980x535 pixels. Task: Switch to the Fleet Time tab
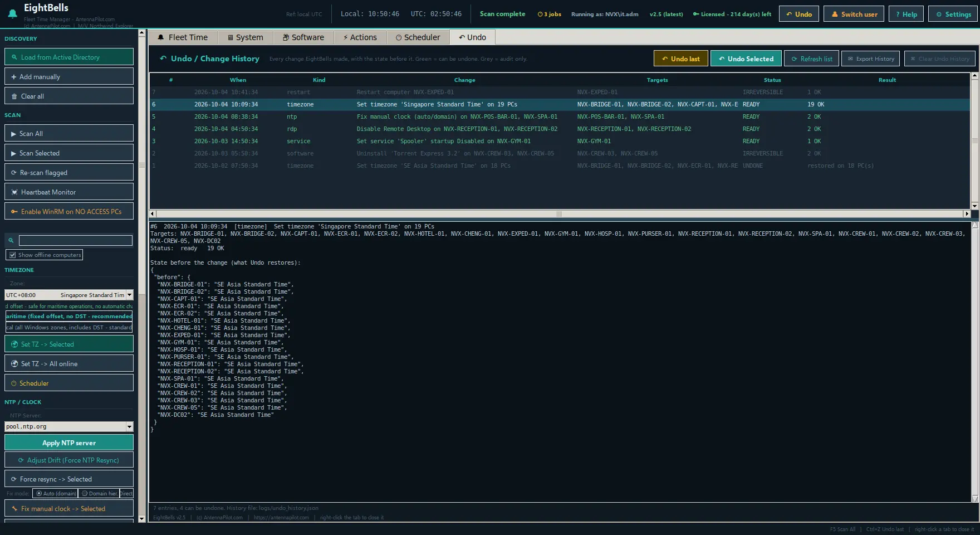point(183,37)
